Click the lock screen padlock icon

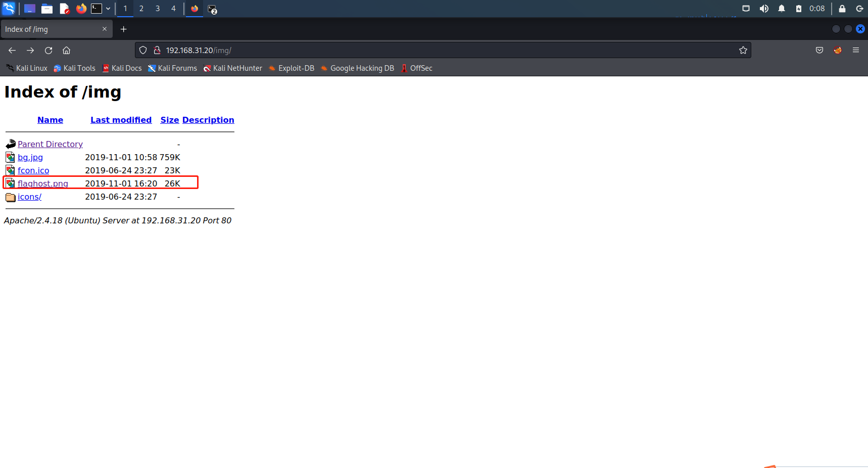842,9
